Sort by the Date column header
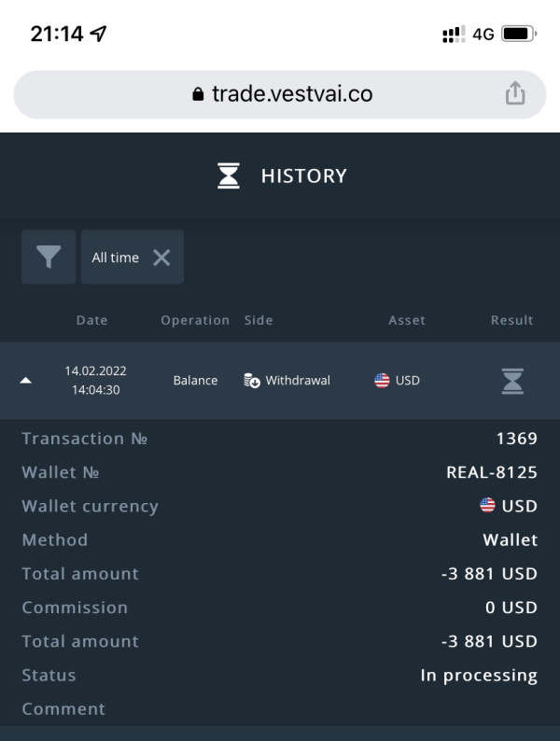This screenshot has width=560, height=741. 92,320
